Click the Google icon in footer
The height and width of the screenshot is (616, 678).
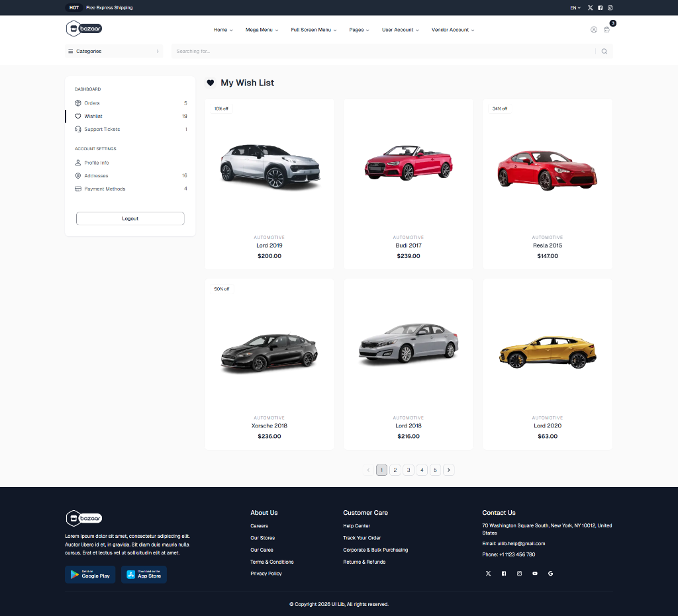click(x=550, y=574)
